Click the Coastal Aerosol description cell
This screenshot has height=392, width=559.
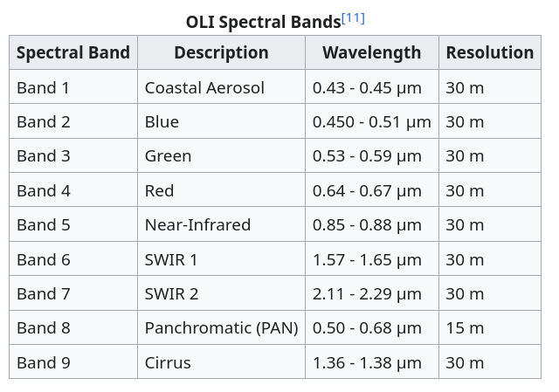204,87
